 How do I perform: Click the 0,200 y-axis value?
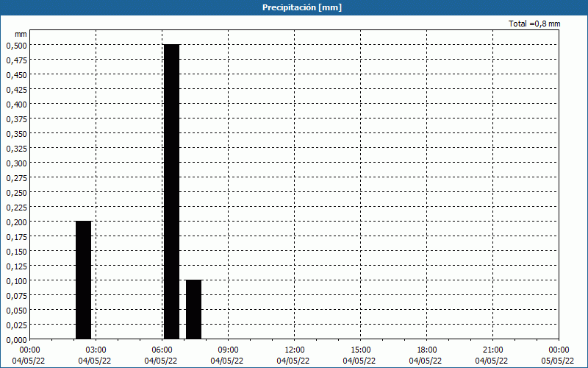coord(16,222)
